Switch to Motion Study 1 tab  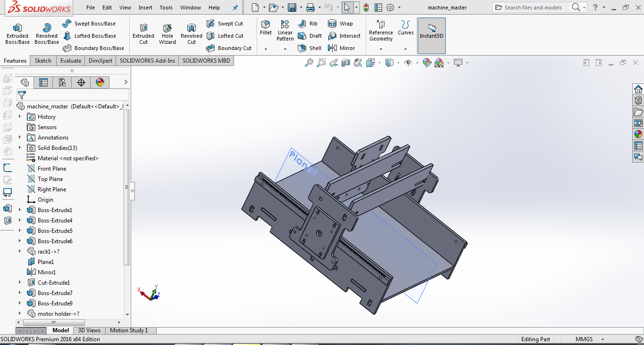[x=129, y=330]
